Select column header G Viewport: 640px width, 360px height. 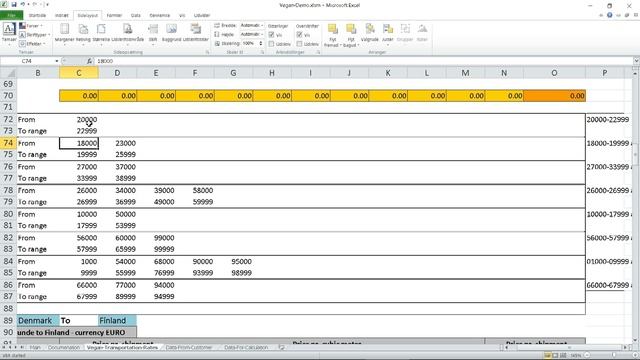pyautogui.click(x=233, y=73)
